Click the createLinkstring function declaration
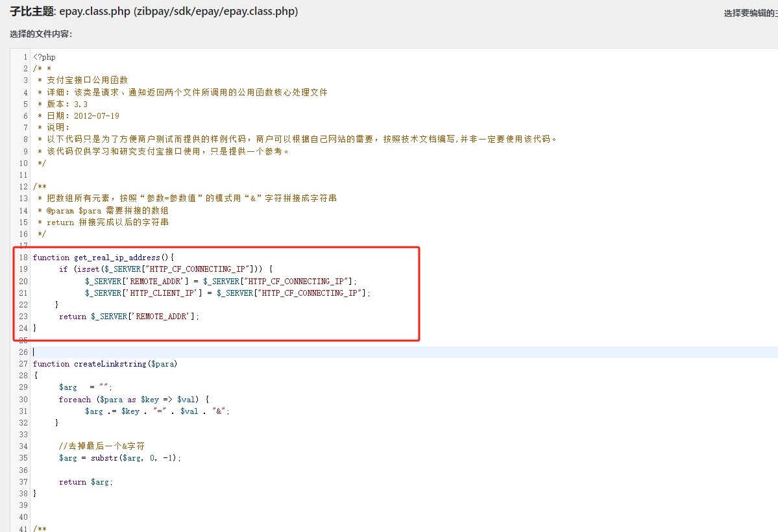 tap(105, 364)
